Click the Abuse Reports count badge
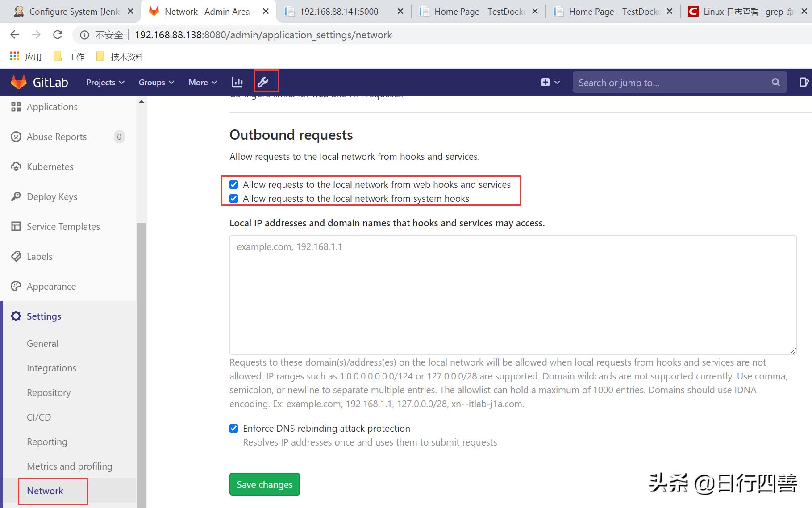812x508 pixels. pos(119,137)
